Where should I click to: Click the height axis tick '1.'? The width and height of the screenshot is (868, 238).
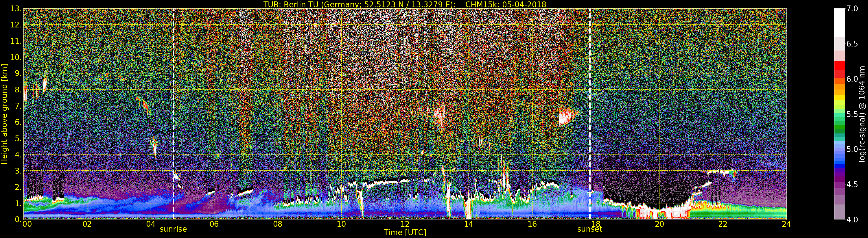(18, 203)
